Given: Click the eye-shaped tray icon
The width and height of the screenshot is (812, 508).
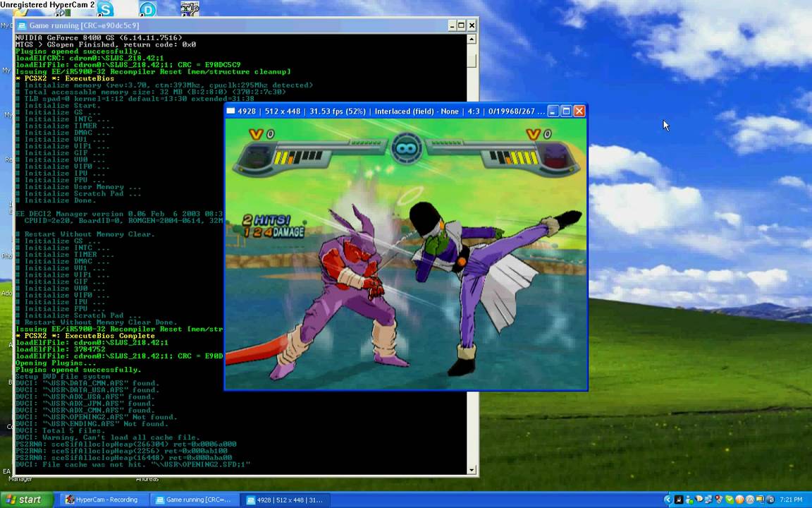Looking at the screenshot, I should pyautogui.click(x=699, y=500).
